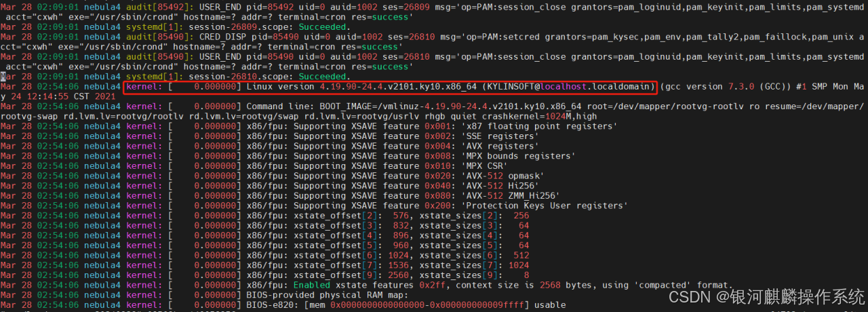This screenshot has height=312, width=868.
Task: Select the xstate_offset[4] value 896
Action: [401, 235]
